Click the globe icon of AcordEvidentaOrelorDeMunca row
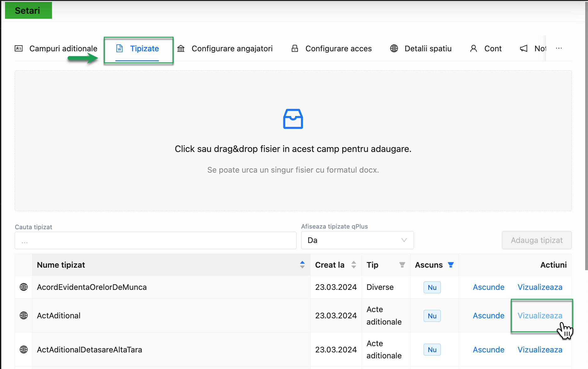Viewport: 588px width, 369px height. pyautogui.click(x=23, y=287)
